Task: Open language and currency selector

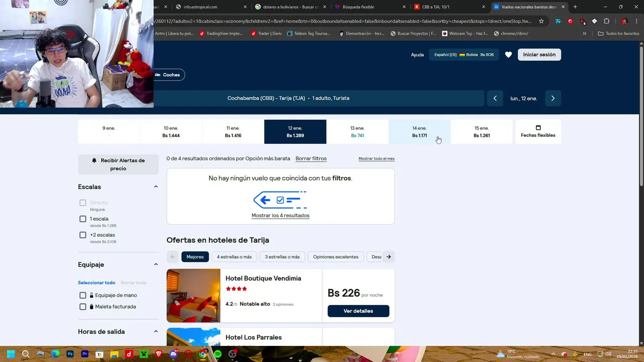Action: [464, 55]
